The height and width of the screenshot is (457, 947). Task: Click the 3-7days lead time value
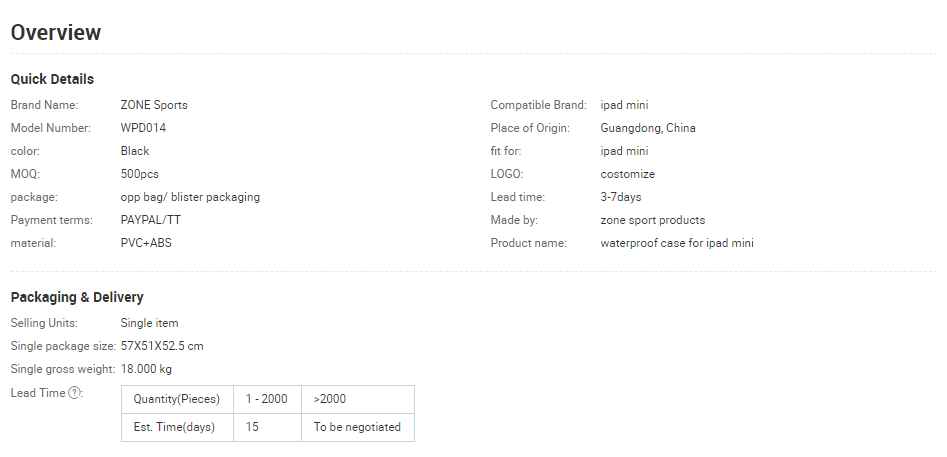(620, 197)
